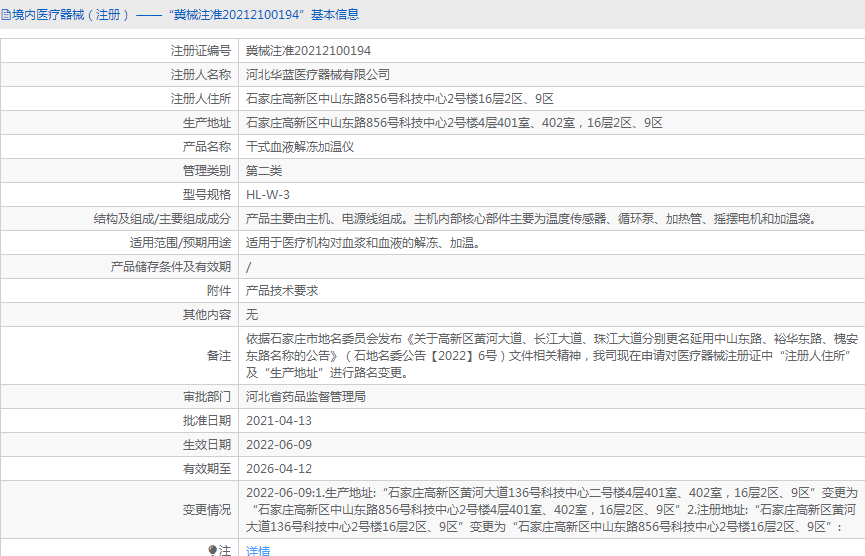865x556 pixels.
Task: Click attachment value 产品技术要求
Action: tap(282, 291)
